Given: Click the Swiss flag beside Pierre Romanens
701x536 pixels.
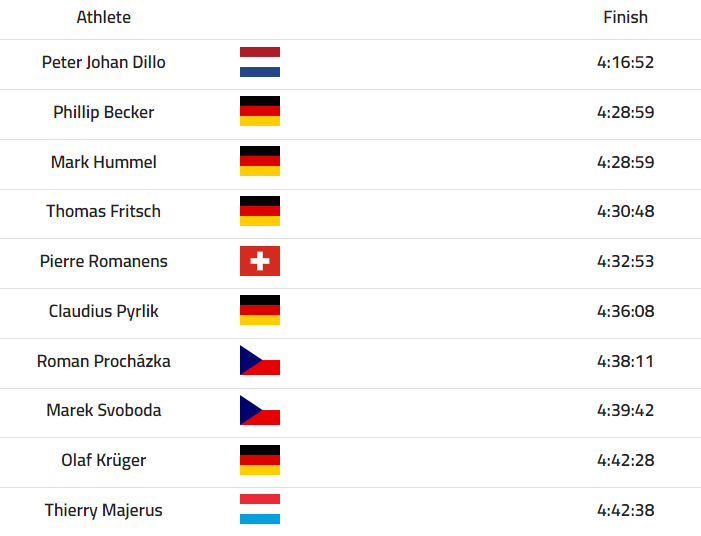Looking at the screenshot, I should tap(260, 261).
